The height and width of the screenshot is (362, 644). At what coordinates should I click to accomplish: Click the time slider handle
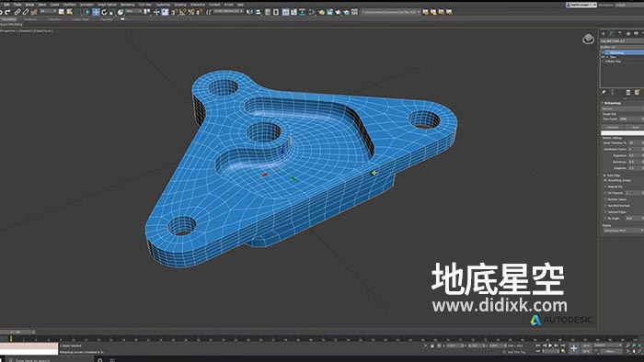pyautogui.click(x=17, y=332)
